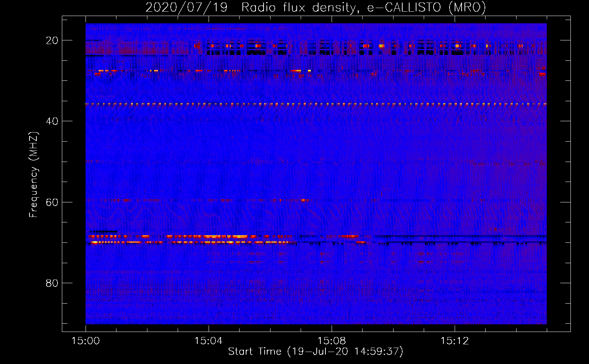
Task: Click the '15:08' time tick label
Action: 332,341
